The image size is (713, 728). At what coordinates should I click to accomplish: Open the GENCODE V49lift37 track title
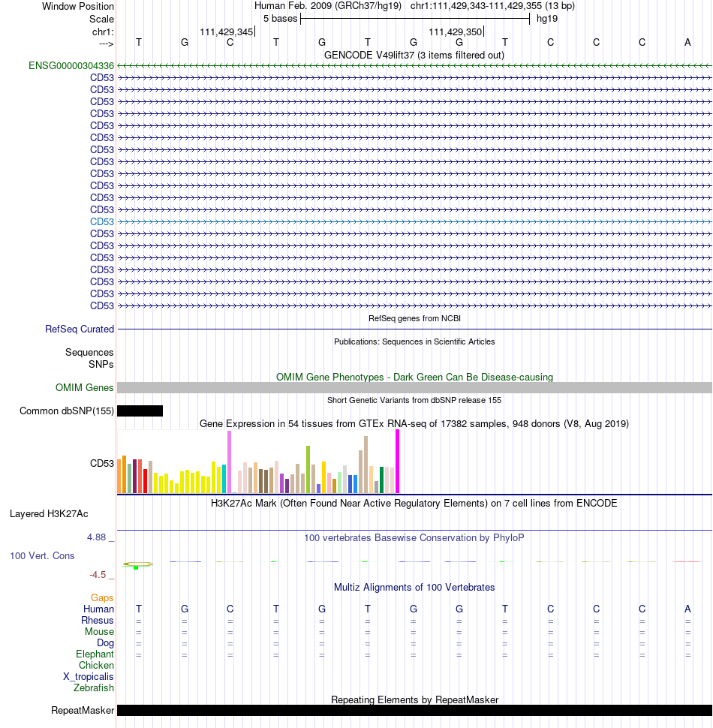pyautogui.click(x=414, y=55)
